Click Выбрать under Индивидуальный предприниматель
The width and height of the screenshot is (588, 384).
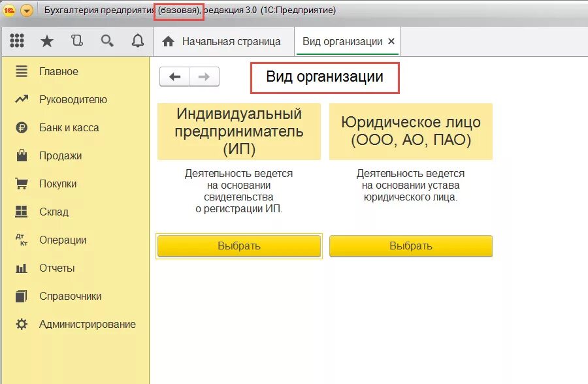tap(239, 246)
